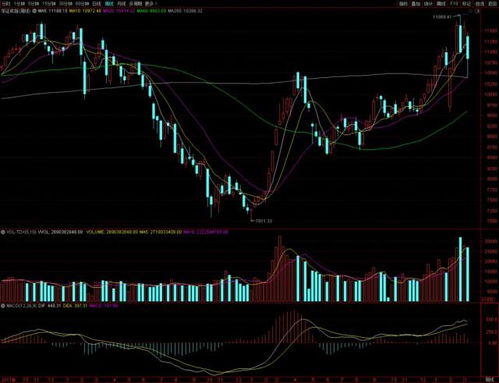The width and height of the screenshot is (499, 383).
Task: Open the MACD indicator settings icon
Action: coord(3,305)
